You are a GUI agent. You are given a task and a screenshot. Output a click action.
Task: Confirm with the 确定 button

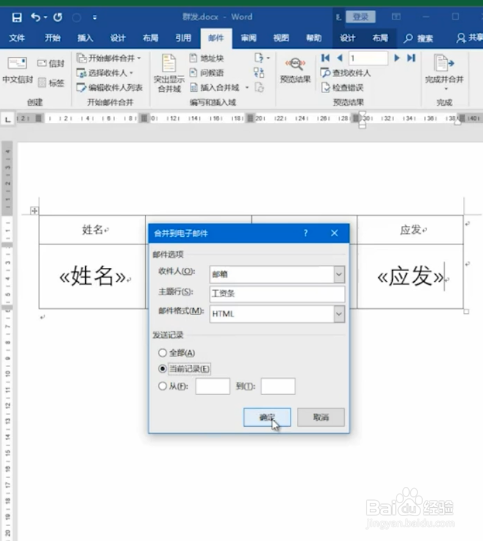pyautogui.click(x=267, y=417)
